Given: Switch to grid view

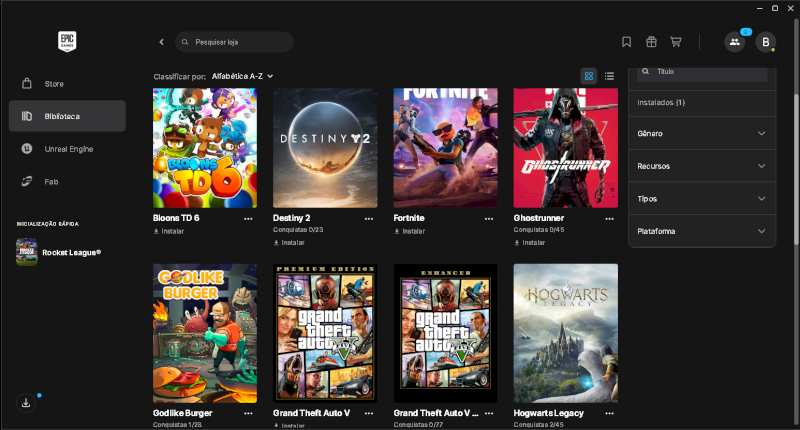Looking at the screenshot, I should click(x=589, y=76).
